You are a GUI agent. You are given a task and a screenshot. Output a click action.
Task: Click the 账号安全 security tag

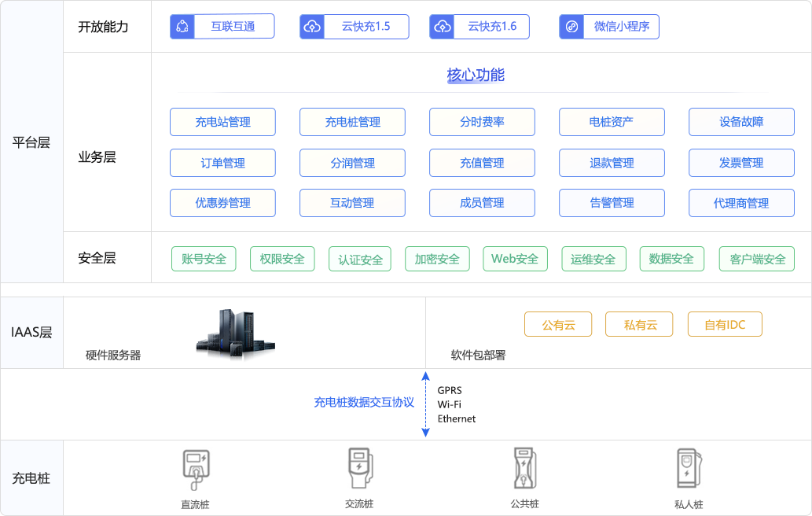coord(204,259)
